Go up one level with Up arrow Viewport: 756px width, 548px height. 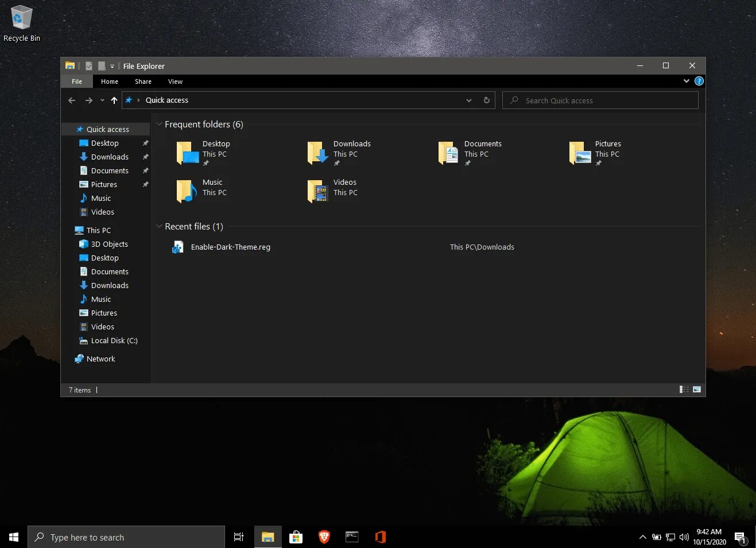pos(114,100)
